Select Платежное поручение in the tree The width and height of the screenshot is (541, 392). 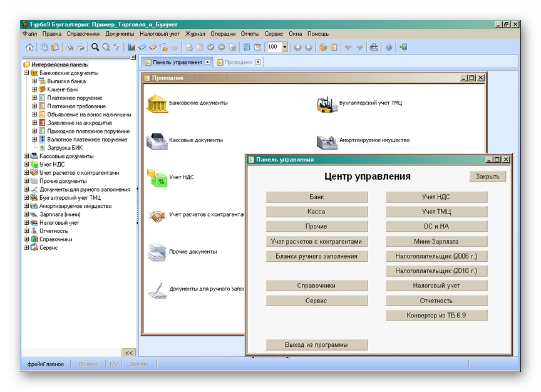pyautogui.click(x=75, y=98)
